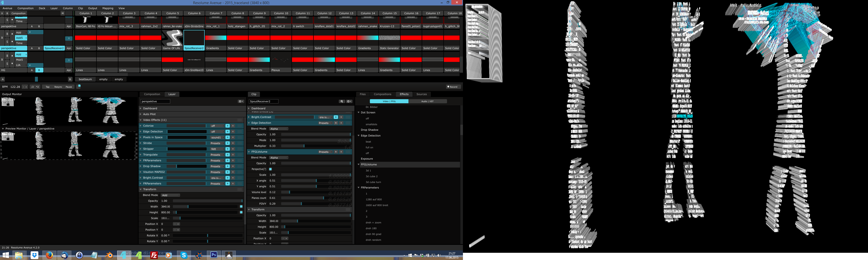The height and width of the screenshot is (260, 868).
Task: Bypass the Strobe effect with its B button
Action: 228,143
